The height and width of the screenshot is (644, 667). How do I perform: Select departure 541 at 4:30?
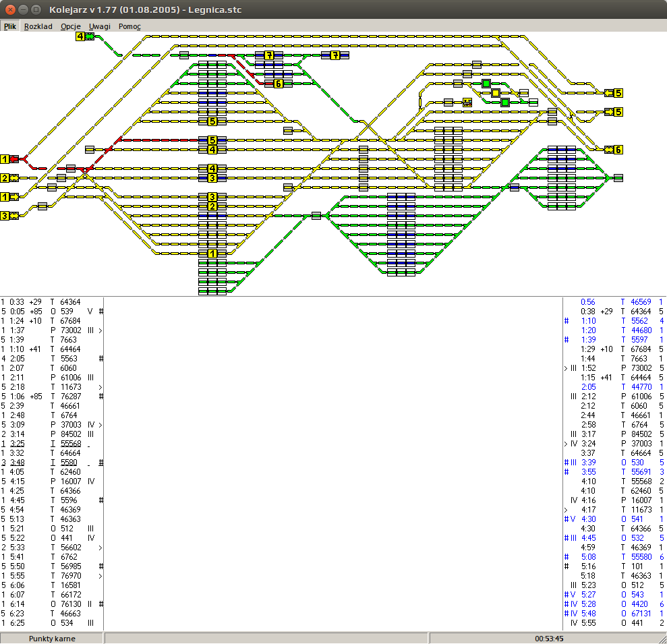coord(614,519)
